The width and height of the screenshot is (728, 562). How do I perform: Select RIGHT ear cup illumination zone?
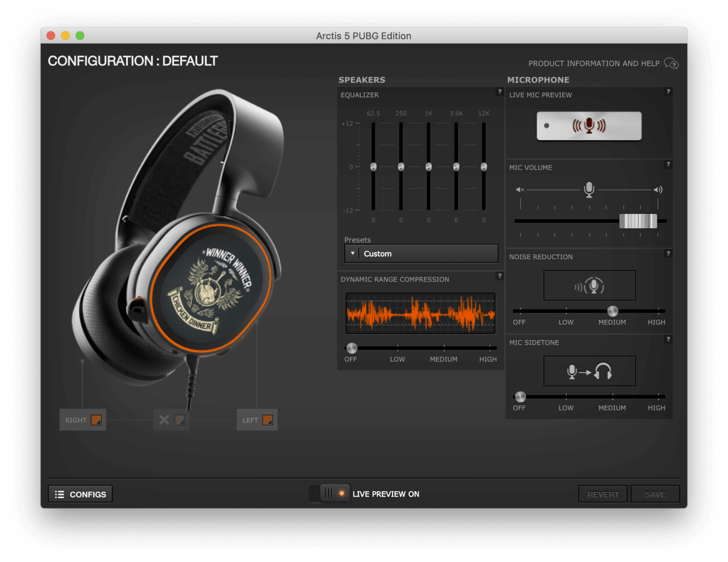tap(82, 420)
